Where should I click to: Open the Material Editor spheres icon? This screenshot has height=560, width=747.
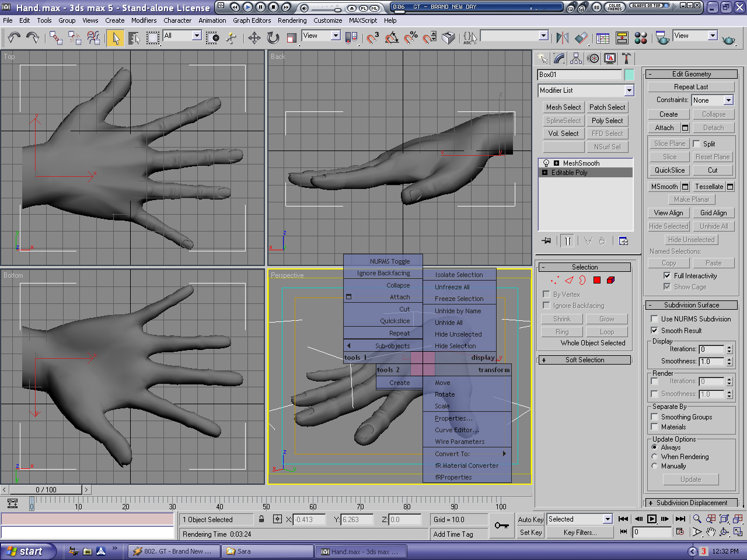pos(641,38)
